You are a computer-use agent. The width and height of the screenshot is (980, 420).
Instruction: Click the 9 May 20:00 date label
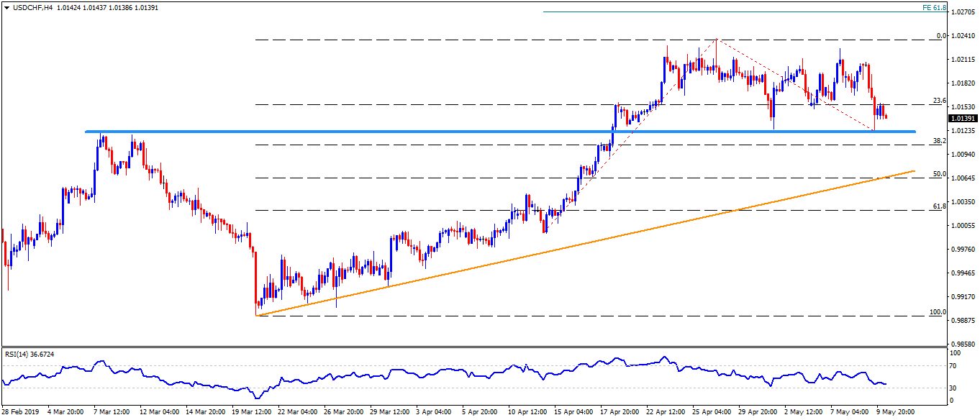point(894,412)
